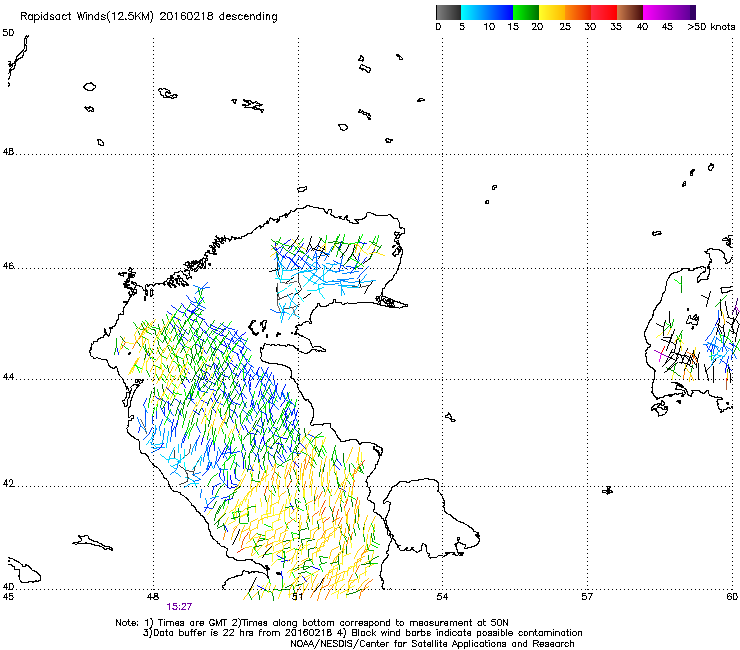This screenshot has height=650, width=740.
Task: Click legend tick label '25'
Action: coord(565,27)
